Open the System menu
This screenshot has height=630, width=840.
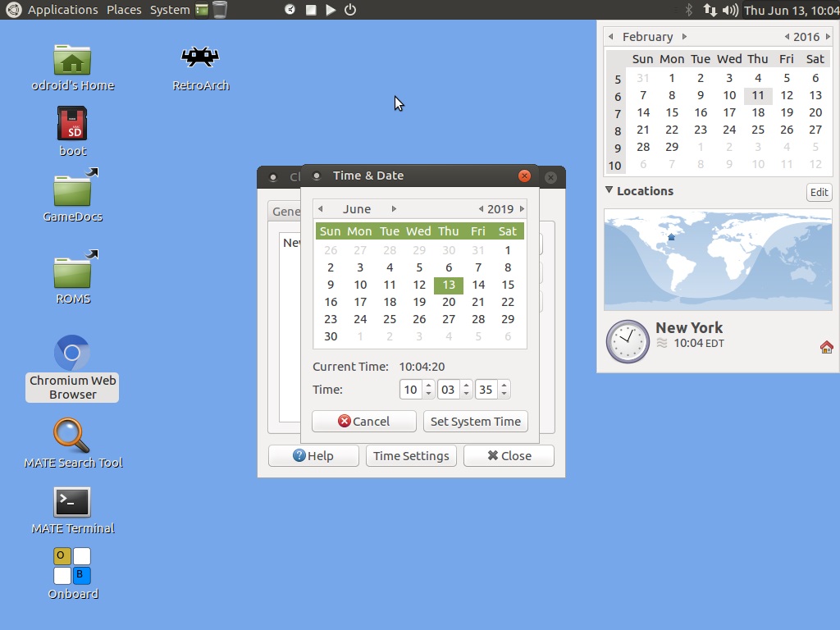[170, 10]
